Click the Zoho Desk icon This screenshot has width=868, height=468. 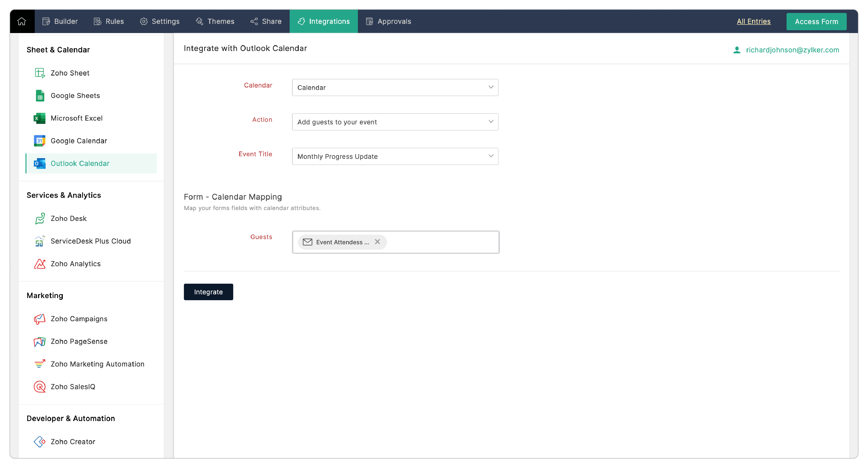click(40, 218)
